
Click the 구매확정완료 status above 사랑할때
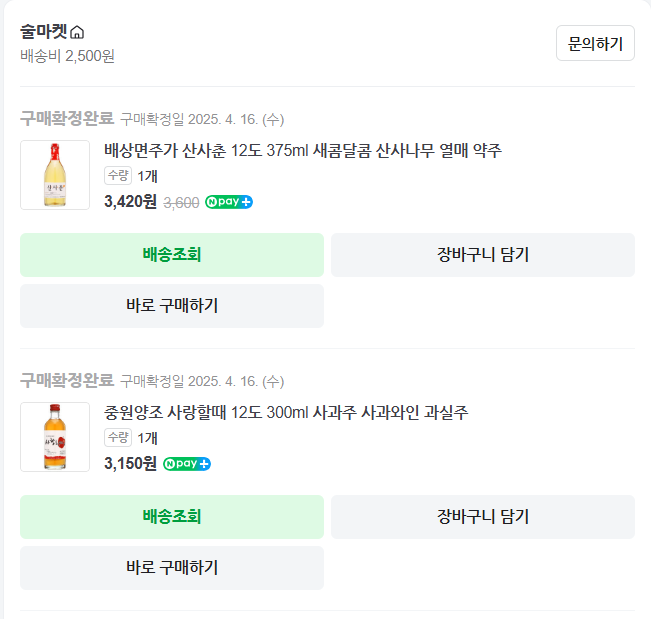click(x=67, y=381)
